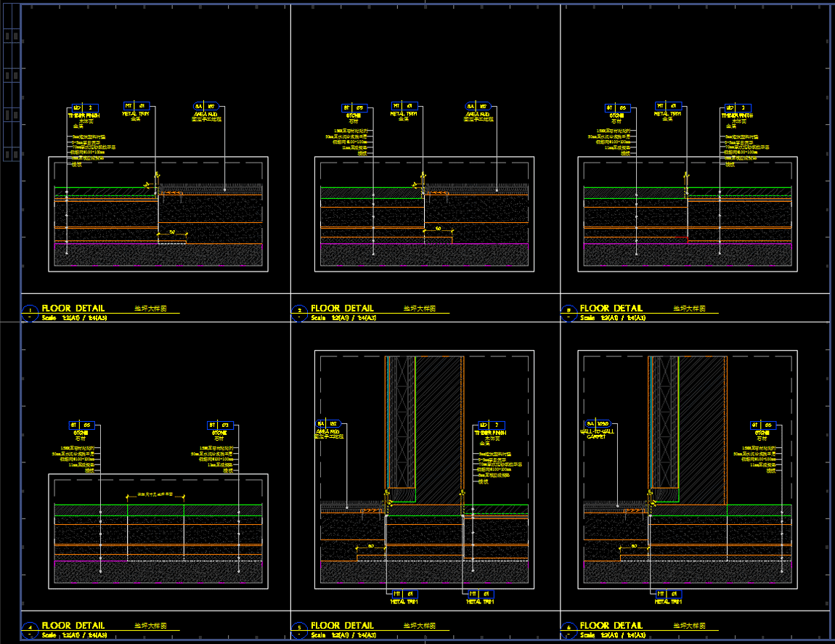Click the SA wall-to-wall carpet tag in detail 6

[x=596, y=423]
